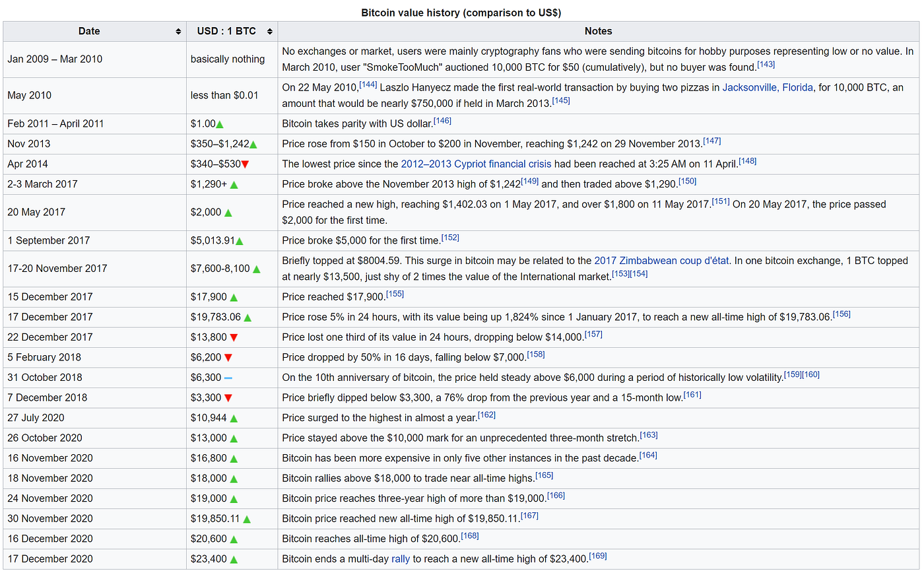Select the note Bitcoin takes parity with US dollar.

(358, 124)
